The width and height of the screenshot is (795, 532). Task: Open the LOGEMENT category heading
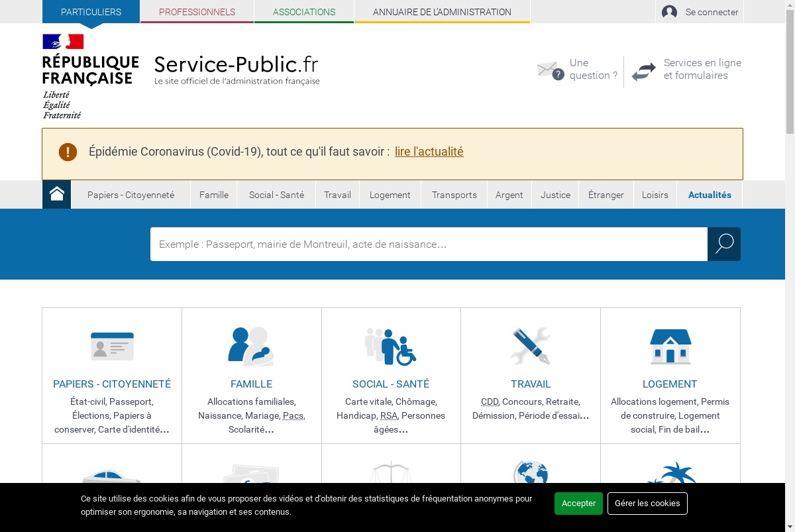670,384
